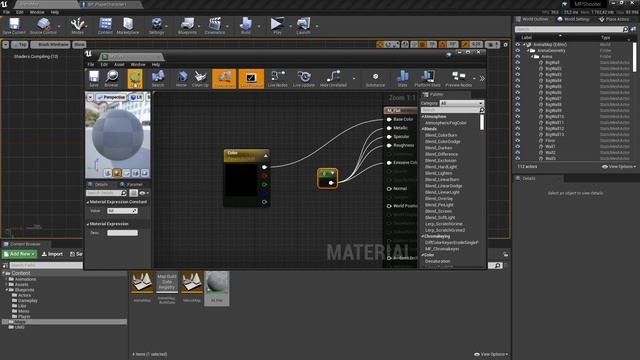Viewport: 640px width, 360px height.
Task: Collapse the Blends category in Palette
Action: (423, 129)
